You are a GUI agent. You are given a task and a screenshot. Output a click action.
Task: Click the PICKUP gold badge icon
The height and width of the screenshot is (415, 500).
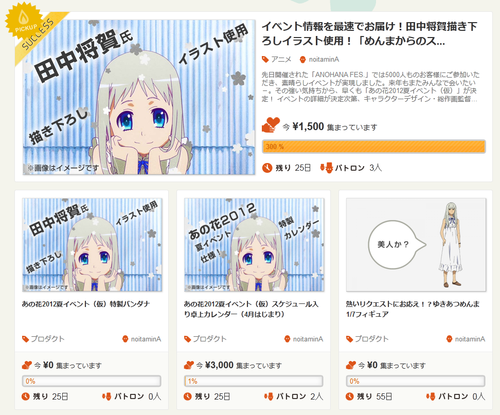(x=25, y=20)
